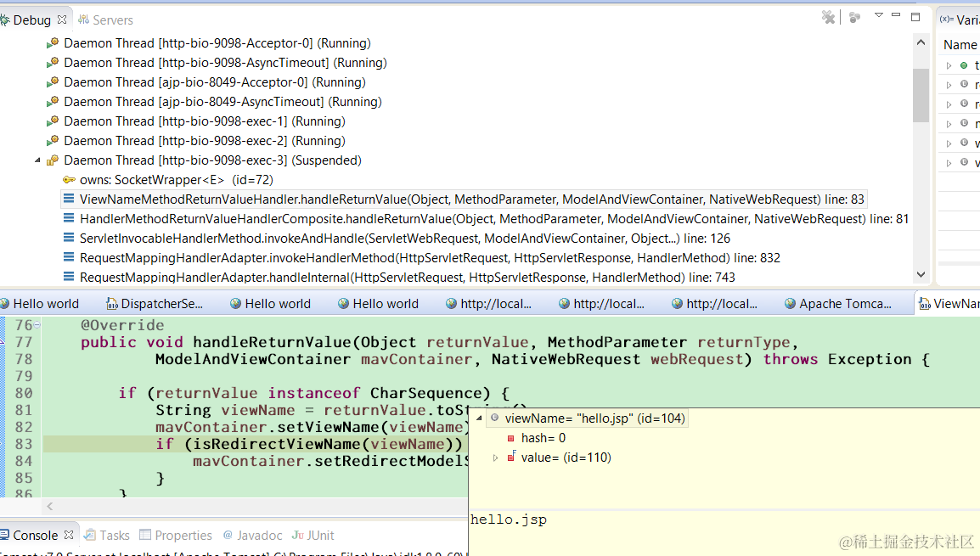Click the final field icon beside value
This screenshot has height=556, width=980.
coord(511,457)
